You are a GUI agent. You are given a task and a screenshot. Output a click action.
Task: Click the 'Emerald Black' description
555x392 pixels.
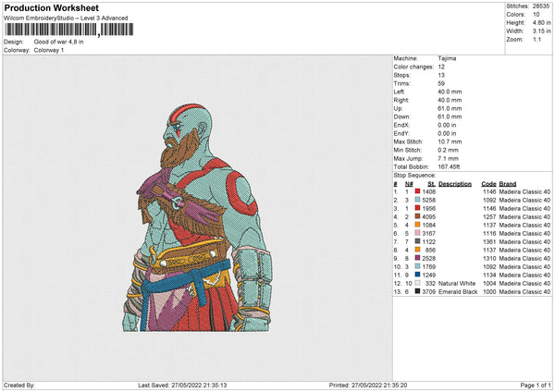[x=458, y=291]
